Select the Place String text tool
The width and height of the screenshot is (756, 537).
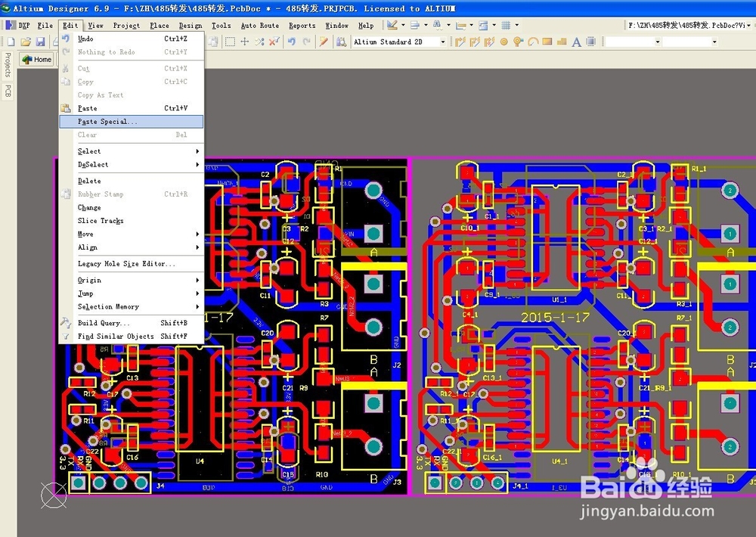coord(576,42)
